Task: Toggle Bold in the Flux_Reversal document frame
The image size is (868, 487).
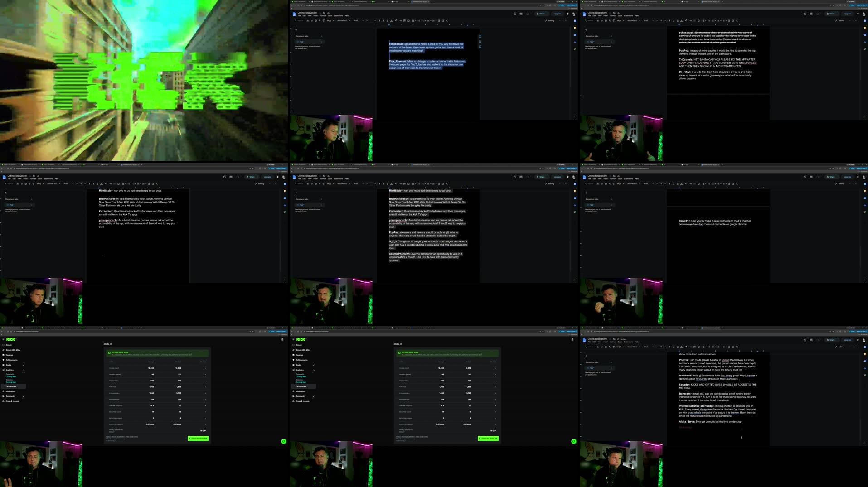Action: [x=379, y=21]
